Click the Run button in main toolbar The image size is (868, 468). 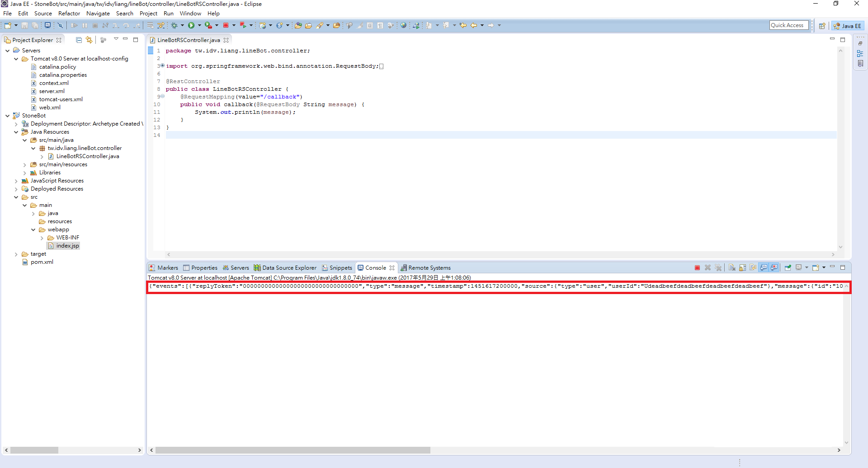[x=191, y=25]
